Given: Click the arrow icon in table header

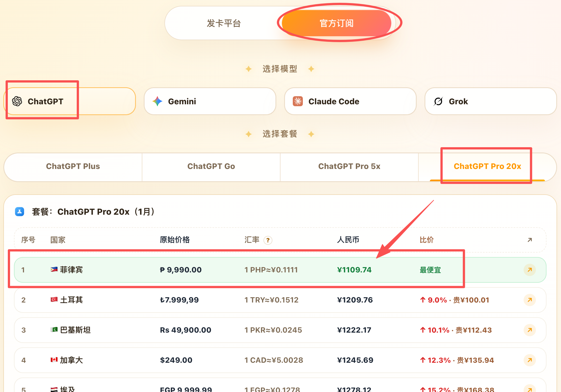Looking at the screenshot, I should tap(530, 240).
